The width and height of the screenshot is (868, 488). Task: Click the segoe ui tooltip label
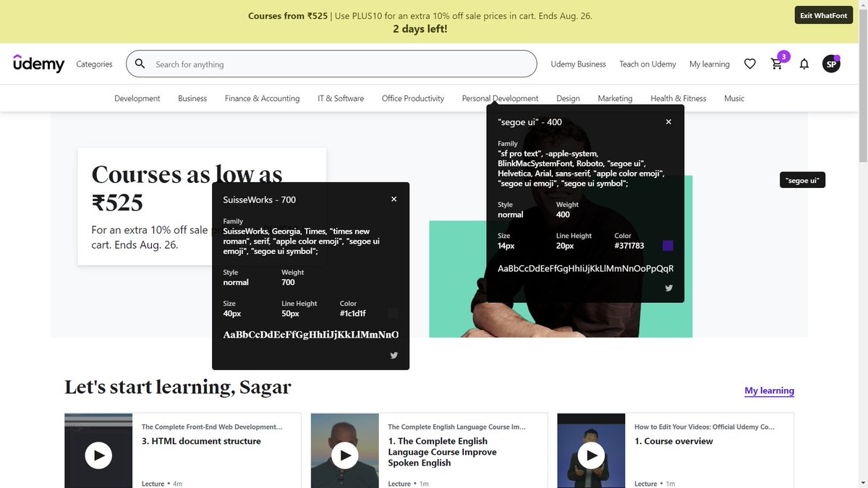tap(802, 180)
